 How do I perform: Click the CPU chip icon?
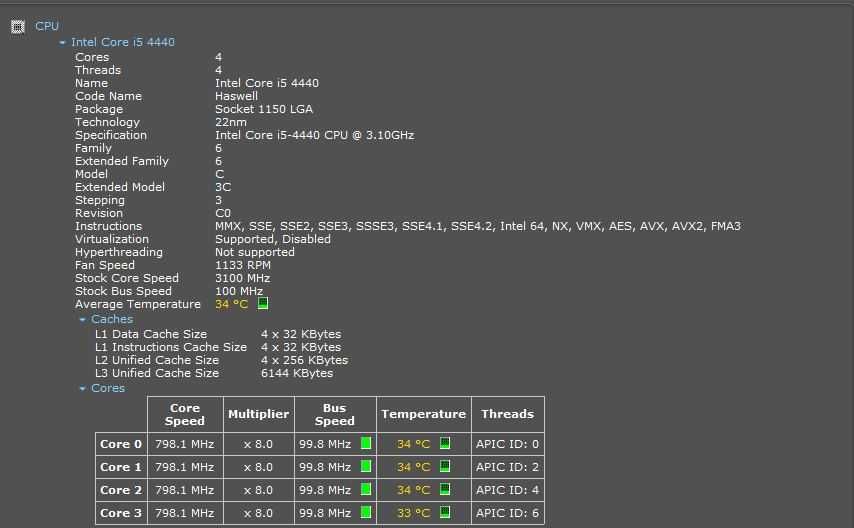coord(17,26)
